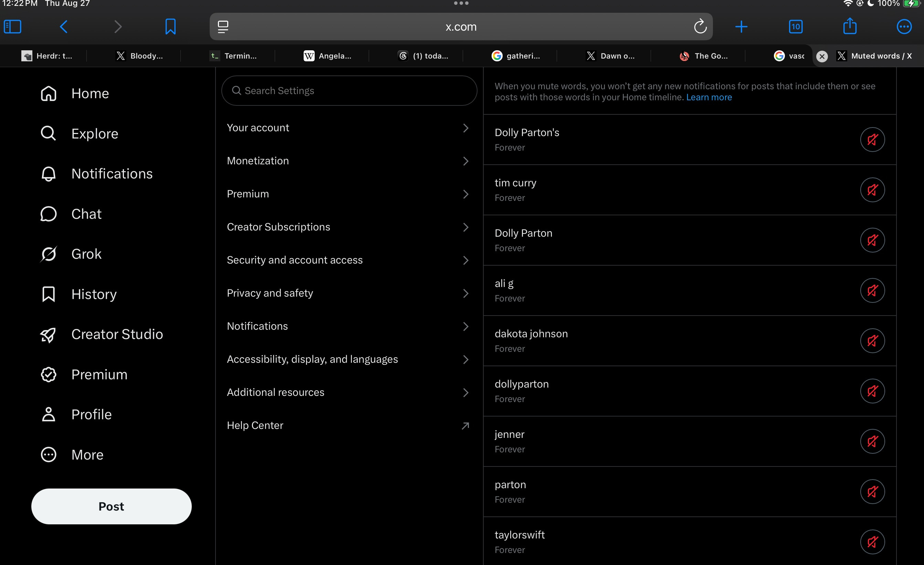The height and width of the screenshot is (565, 924).
Task: Open the Grok label in navigation
Action: pos(86,254)
